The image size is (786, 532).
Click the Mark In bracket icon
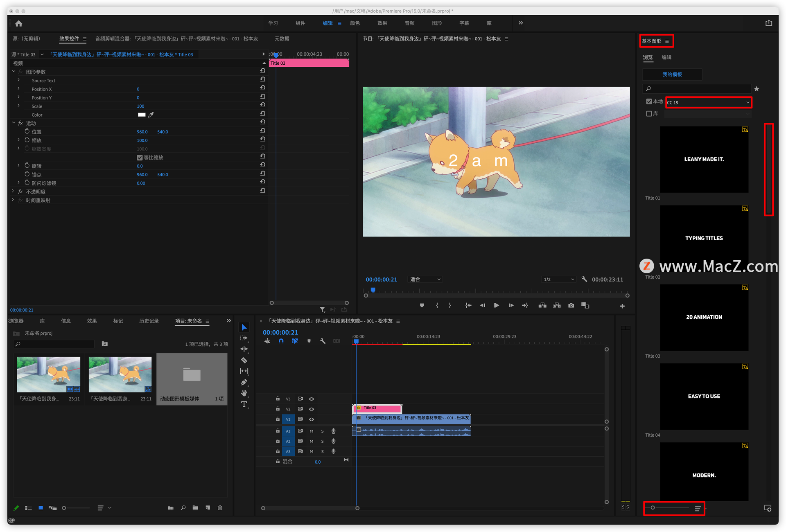pos(437,305)
